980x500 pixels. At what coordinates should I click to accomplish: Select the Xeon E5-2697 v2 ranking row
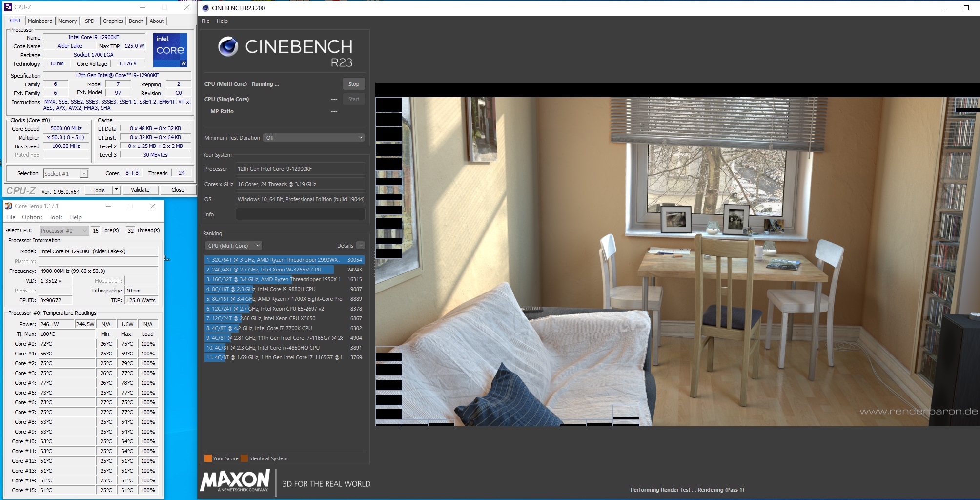coord(284,309)
